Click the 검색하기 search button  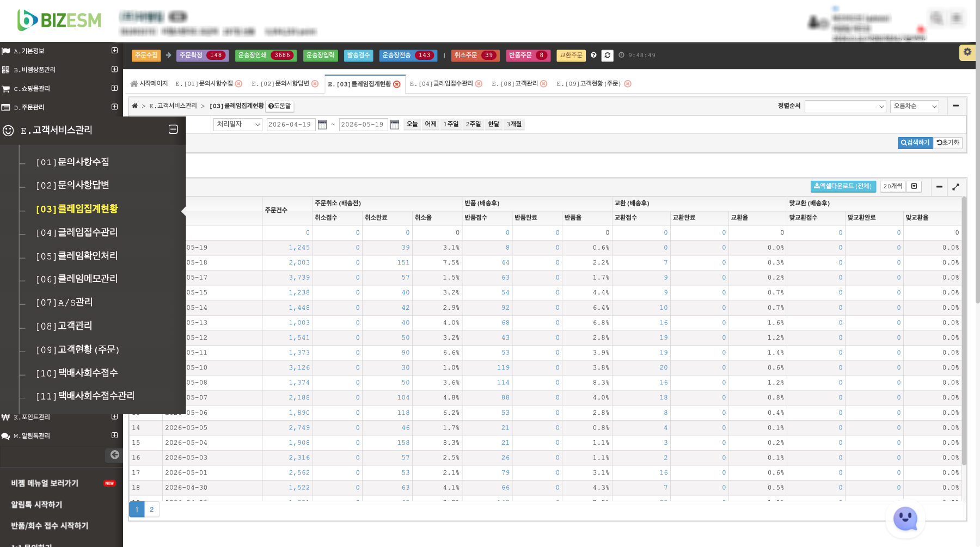point(915,143)
